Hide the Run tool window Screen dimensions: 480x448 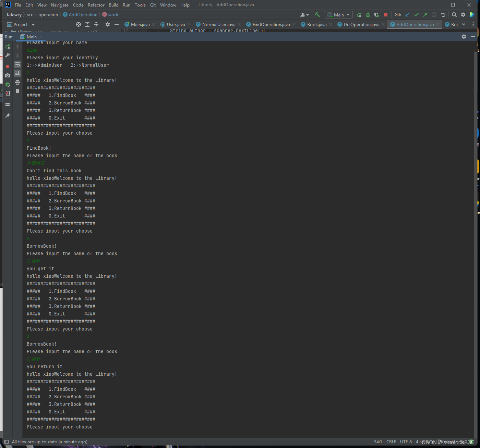tap(473, 37)
